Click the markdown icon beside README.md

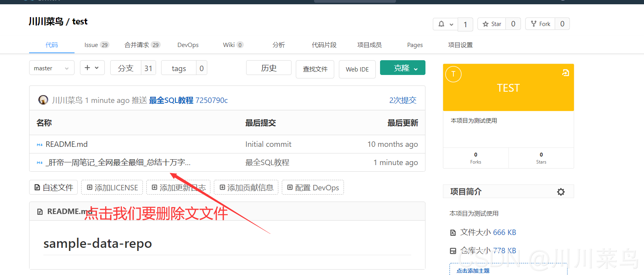40,144
